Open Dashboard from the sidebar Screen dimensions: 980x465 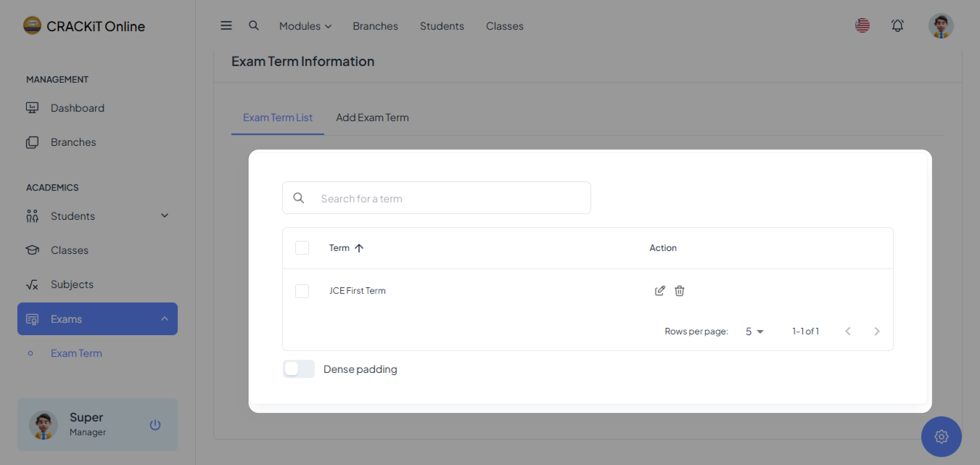pos(77,108)
